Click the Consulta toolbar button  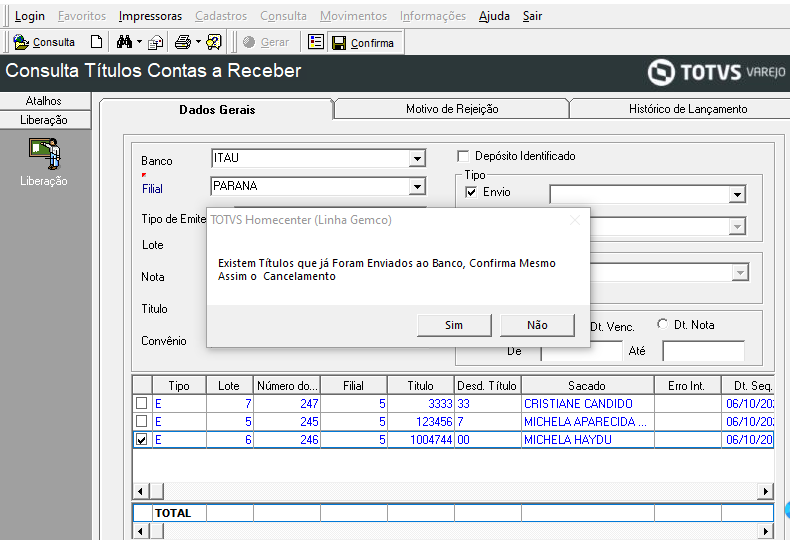(44, 42)
